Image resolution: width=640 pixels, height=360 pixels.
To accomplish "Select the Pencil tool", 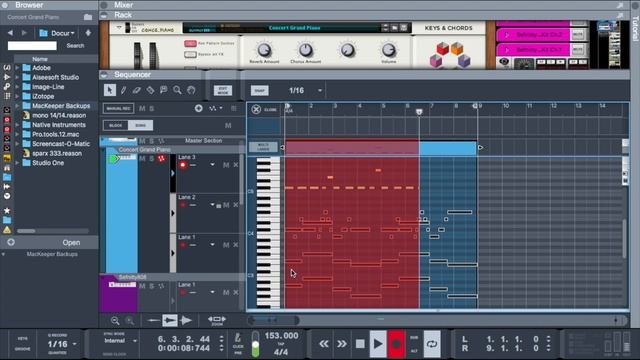I will click(123, 90).
